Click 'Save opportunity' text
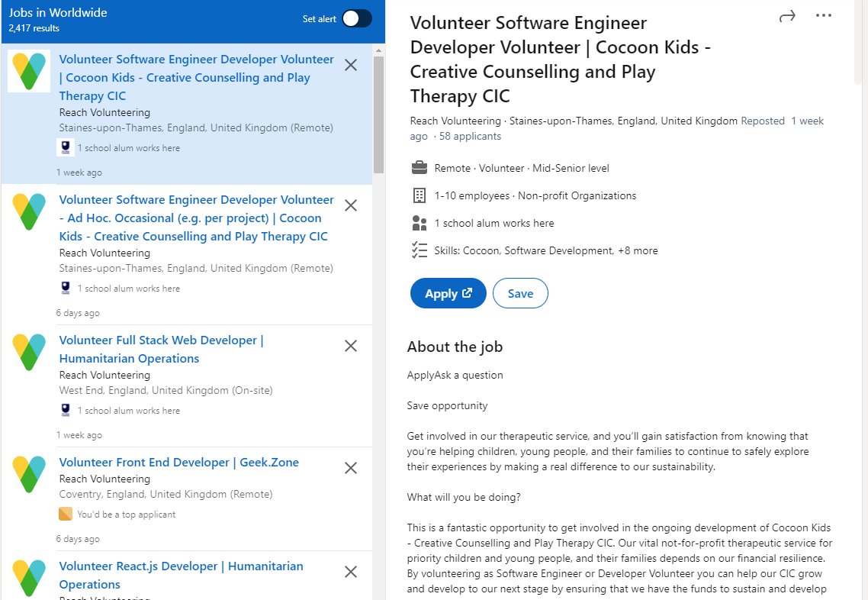Screen dimensions: 868x600 tap(447, 405)
